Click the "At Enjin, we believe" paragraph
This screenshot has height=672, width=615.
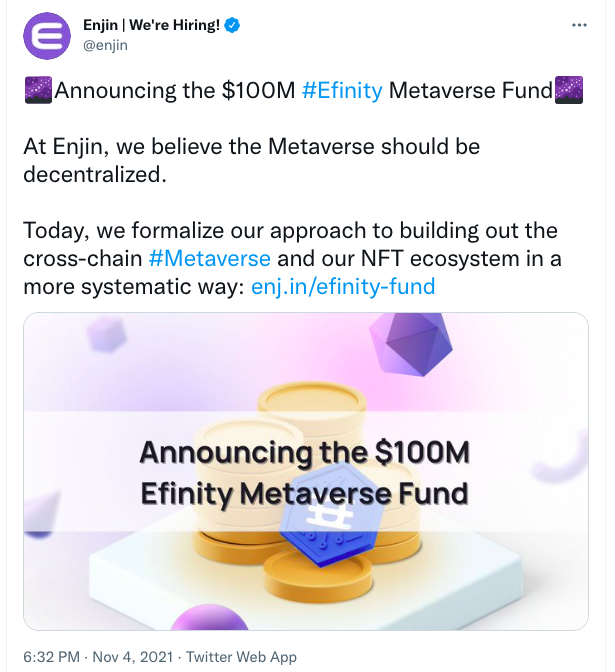[252, 160]
